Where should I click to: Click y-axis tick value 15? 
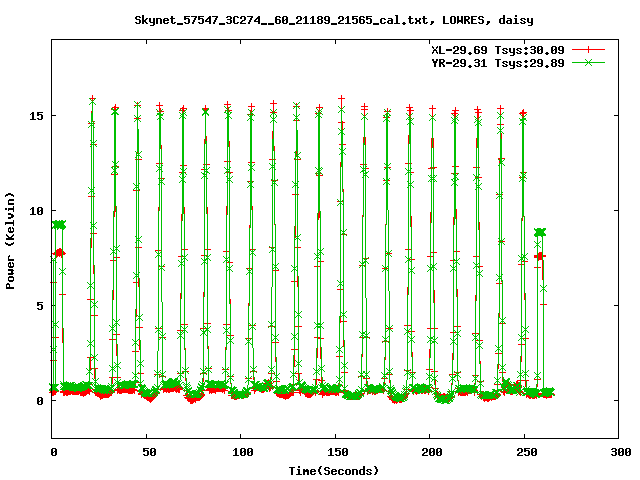click(36, 116)
